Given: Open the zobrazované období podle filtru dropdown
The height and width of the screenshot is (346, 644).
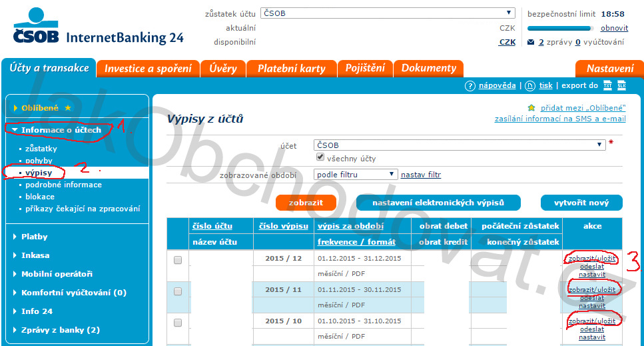Looking at the screenshot, I should [x=356, y=174].
